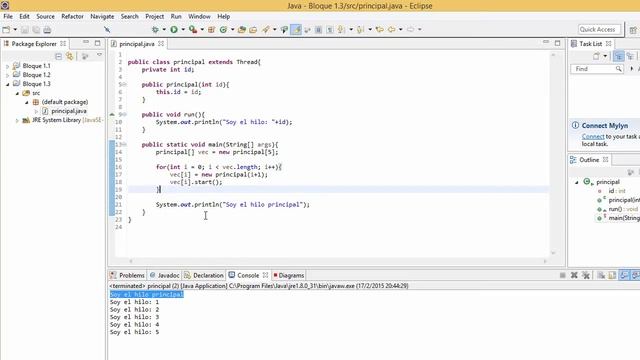This screenshot has width=640, height=360.
Task: Open Package Explorer View Menu triangle
Action: coord(99,55)
